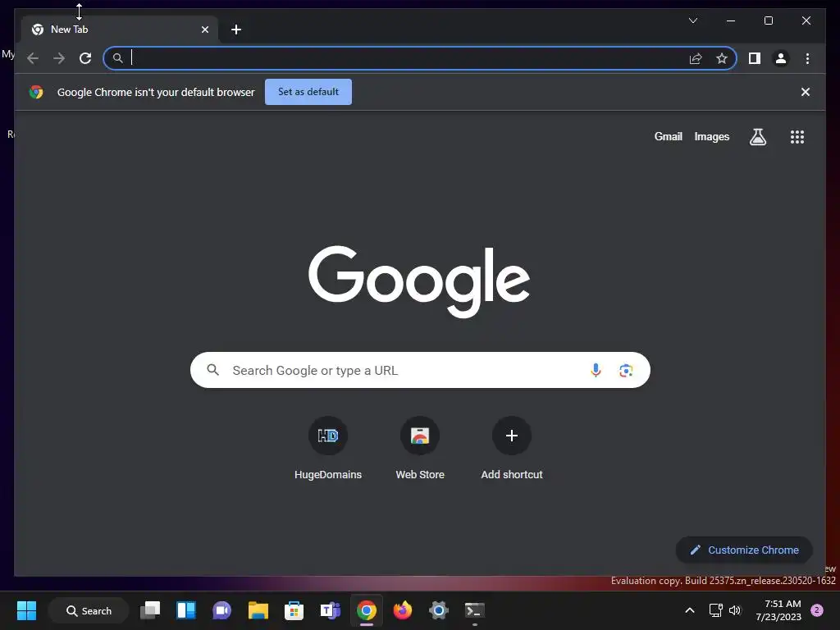Click Customize Chrome button
Screen dimensions: 840x630
[744, 550]
